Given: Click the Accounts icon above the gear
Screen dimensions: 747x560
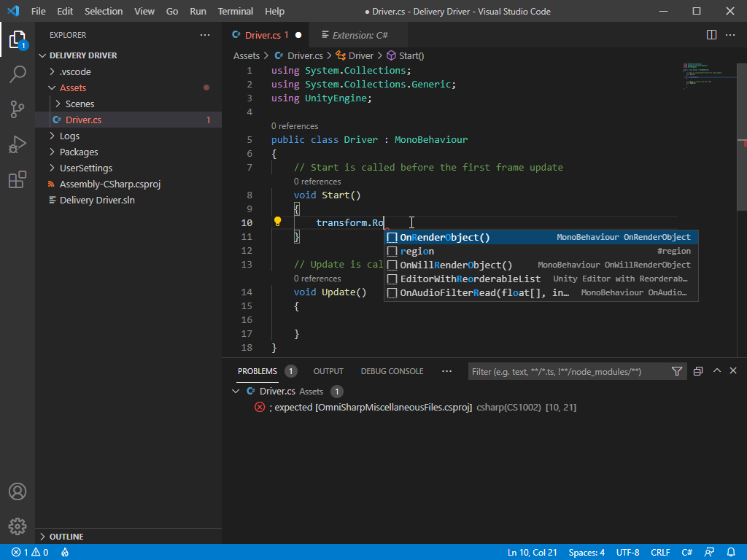Looking at the screenshot, I should pyautogui.click(x=18, y=491).
